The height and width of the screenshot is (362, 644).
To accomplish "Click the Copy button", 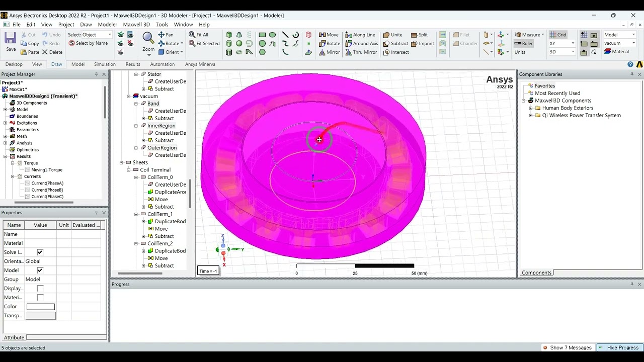I will pyautogui.click(x=30, y=43).
